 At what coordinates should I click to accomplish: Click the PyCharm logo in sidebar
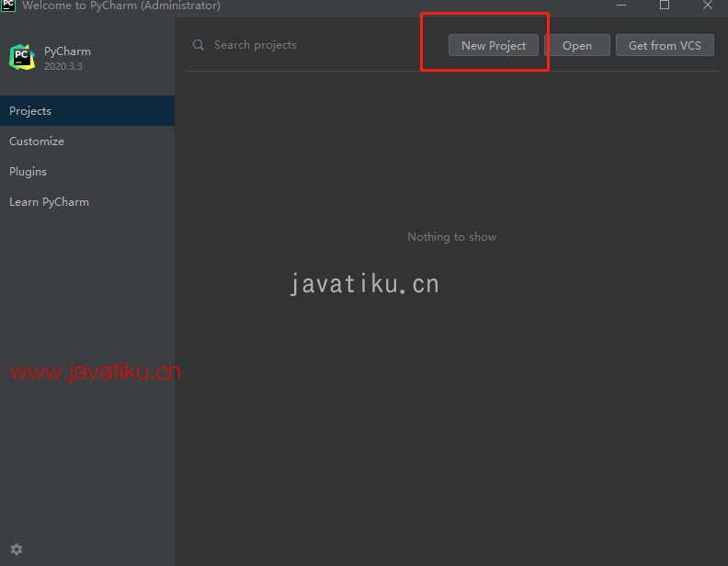pos(22,58)
